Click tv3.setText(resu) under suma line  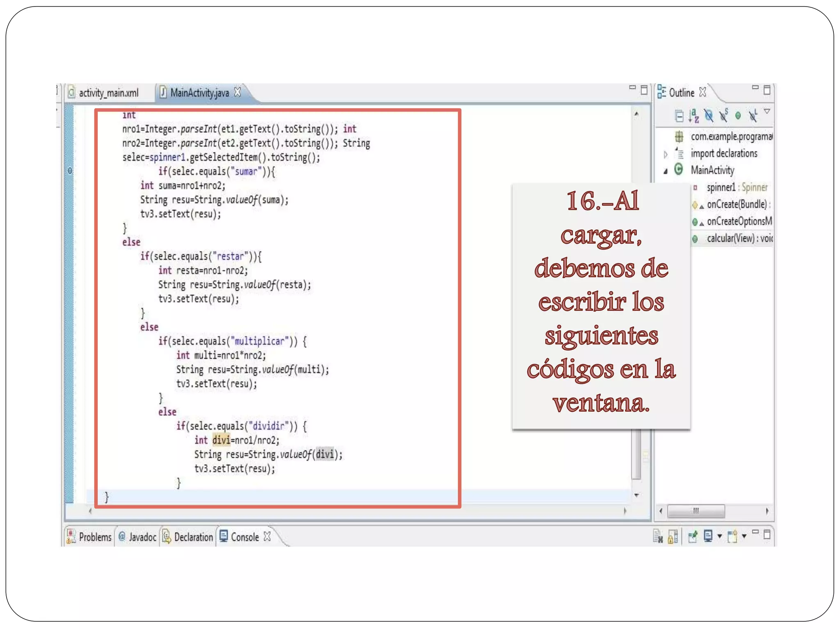coord(180,214)
